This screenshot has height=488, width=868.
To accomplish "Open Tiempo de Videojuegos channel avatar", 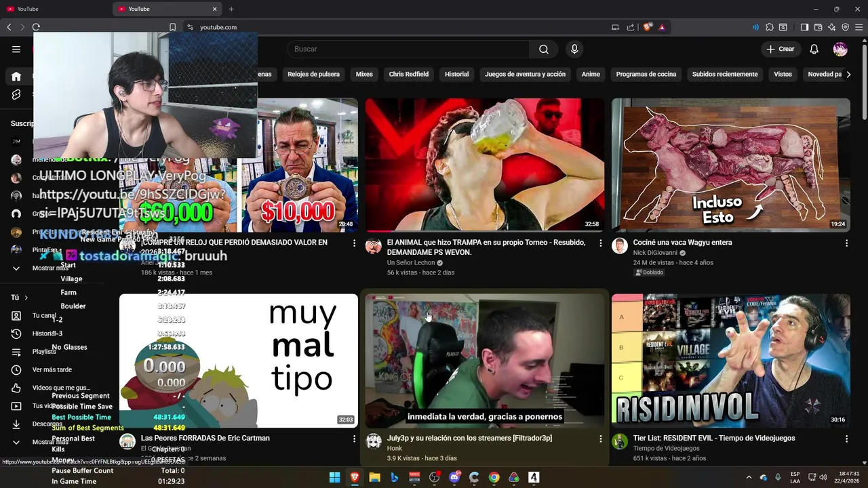I will (x=620, y=442).
